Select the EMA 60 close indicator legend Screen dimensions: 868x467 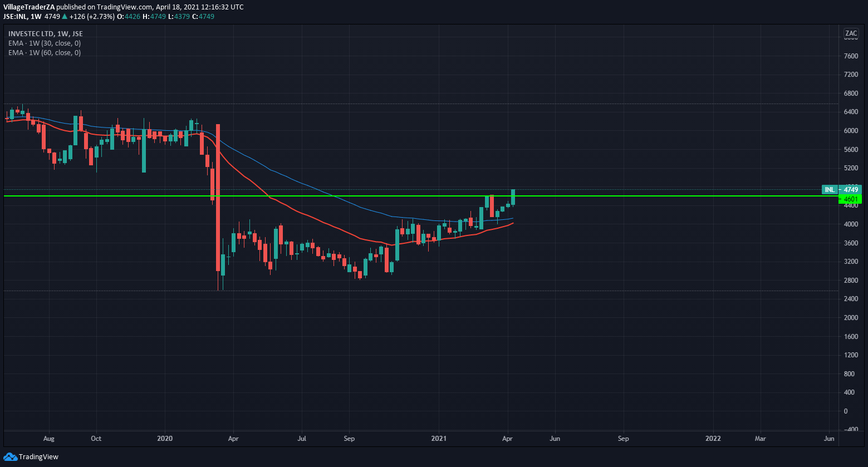click(x=45, y=53)
